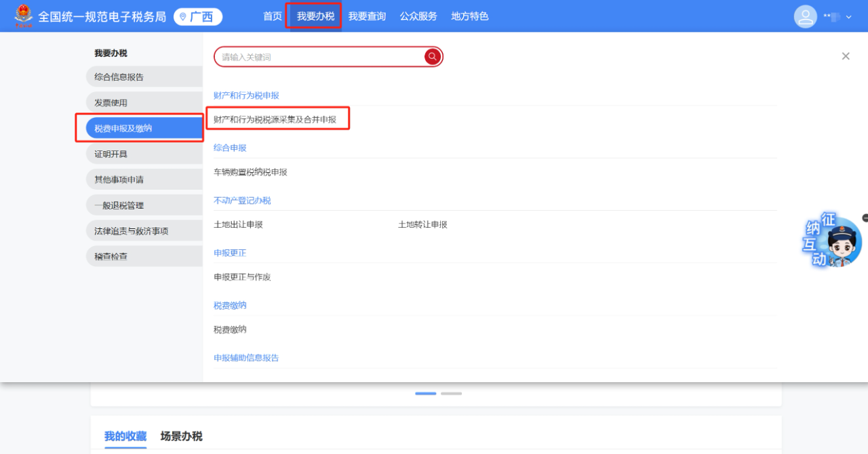868x454 pixels.
Task: Open 财产和行为税税源采集及合并申报 link
Action: (275, 119)
